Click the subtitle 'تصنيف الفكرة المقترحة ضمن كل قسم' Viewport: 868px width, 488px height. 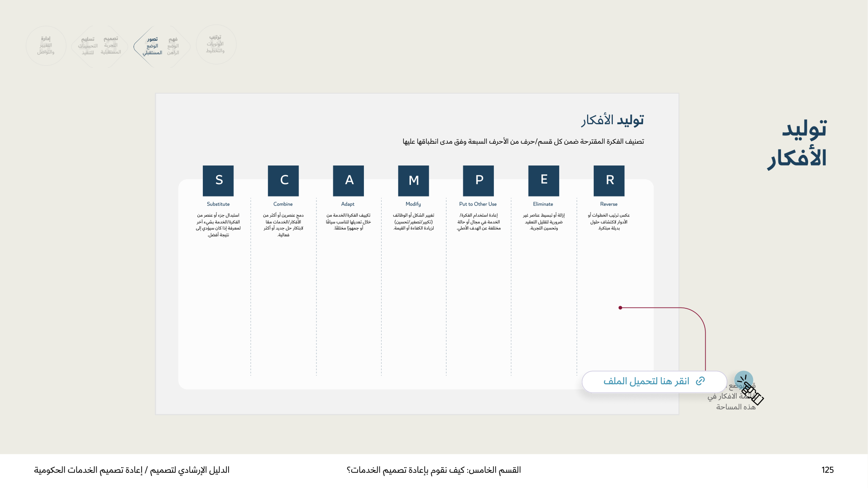point(523,142)
